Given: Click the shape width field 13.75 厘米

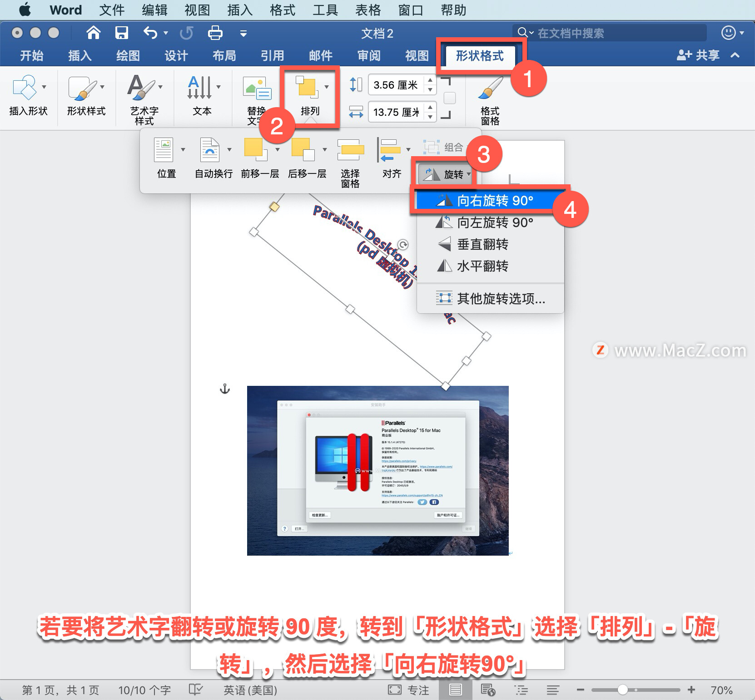Looking at the screenshot, I should click(396, 112).
